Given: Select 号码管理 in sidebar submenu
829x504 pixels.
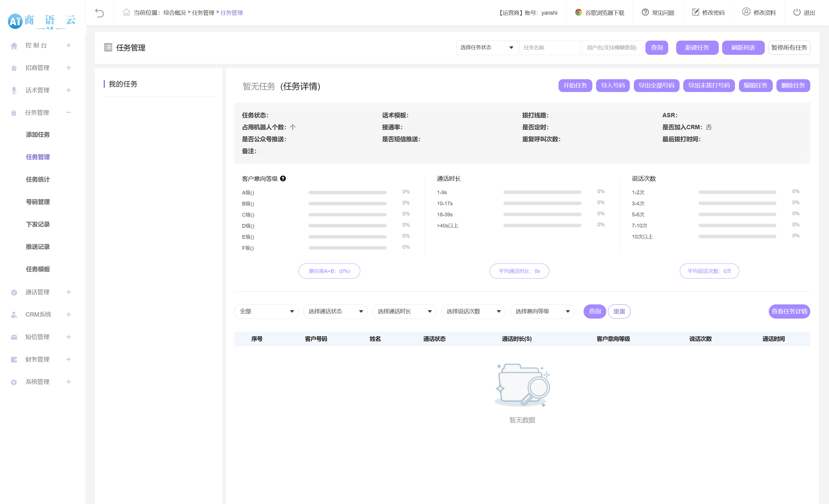Looking at the screenshot, I should (38, 202).
